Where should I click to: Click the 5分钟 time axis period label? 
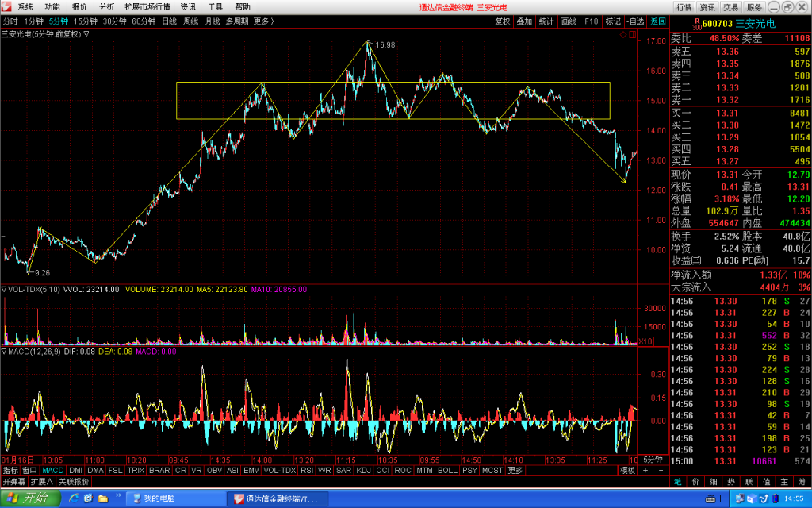[x=653, y=460]
